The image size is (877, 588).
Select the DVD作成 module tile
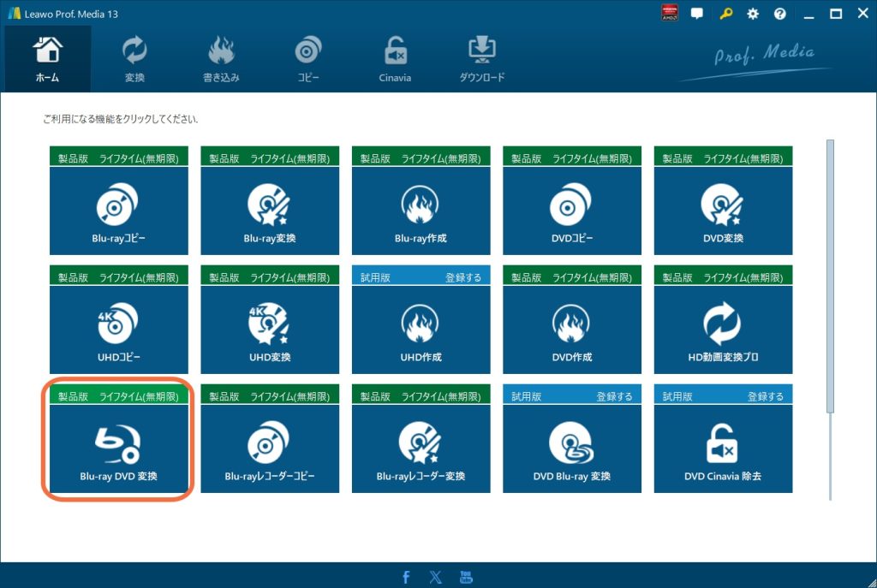tap(571, 330)
